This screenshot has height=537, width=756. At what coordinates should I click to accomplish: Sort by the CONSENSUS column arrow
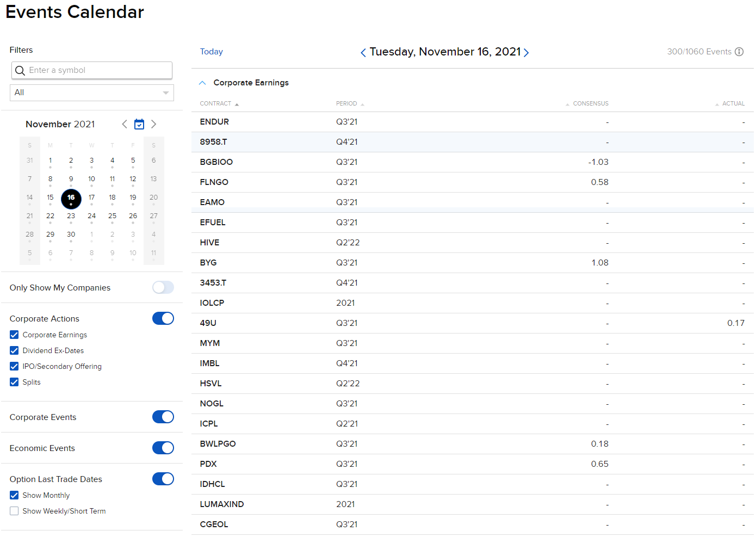pyautogui.click(x=567, y=103)
